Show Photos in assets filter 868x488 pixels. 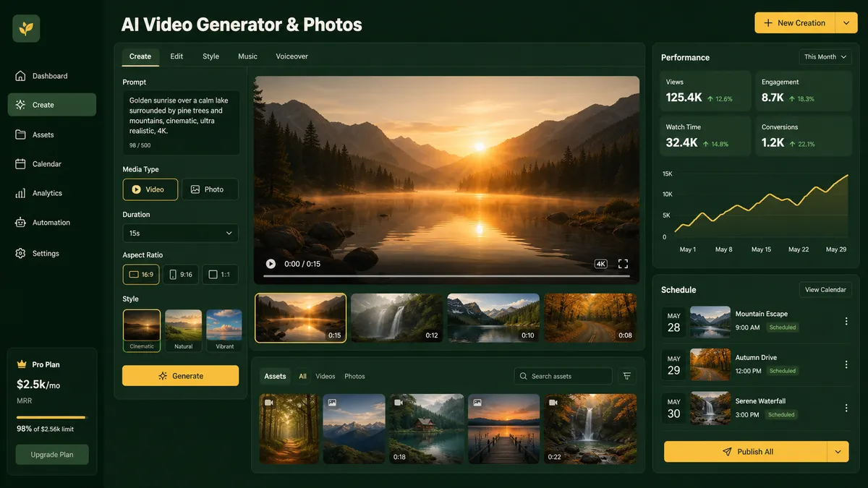tap(354, 376)
